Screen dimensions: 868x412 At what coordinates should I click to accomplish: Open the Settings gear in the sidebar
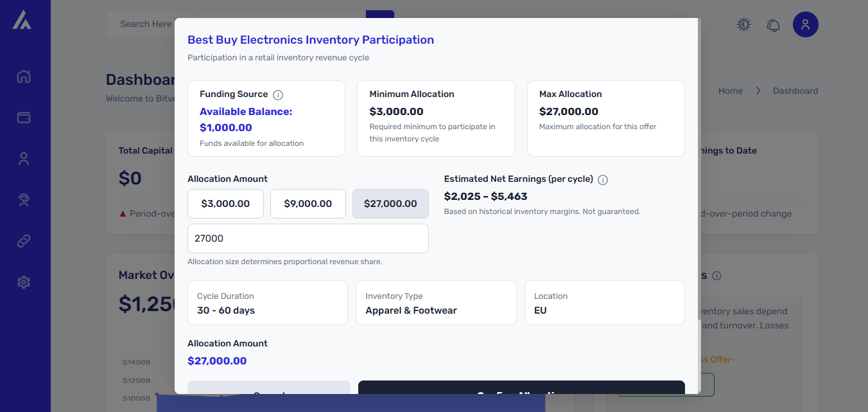click(x=23, y=282)
